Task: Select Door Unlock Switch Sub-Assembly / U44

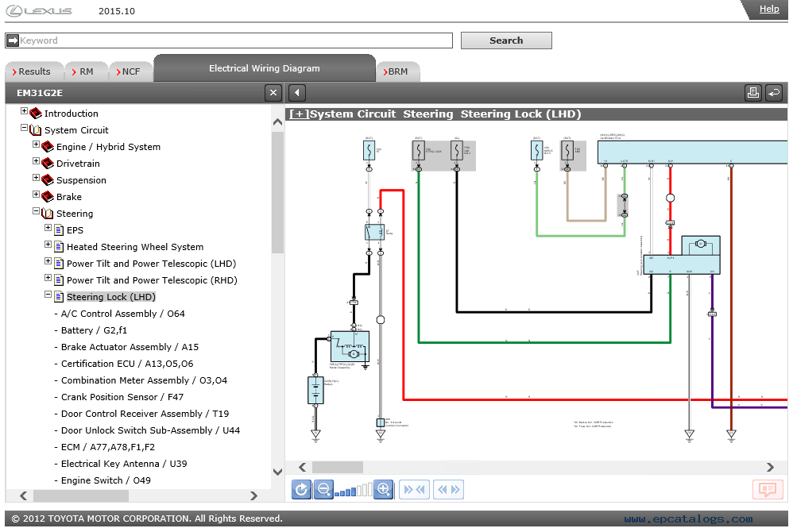Action: (x=151, y=430)
